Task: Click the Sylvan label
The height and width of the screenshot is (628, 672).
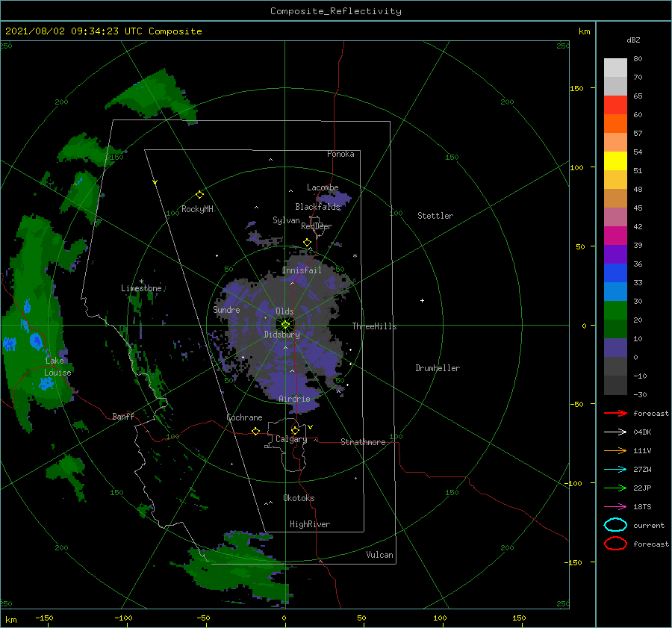Action: (x=286, y=220)
